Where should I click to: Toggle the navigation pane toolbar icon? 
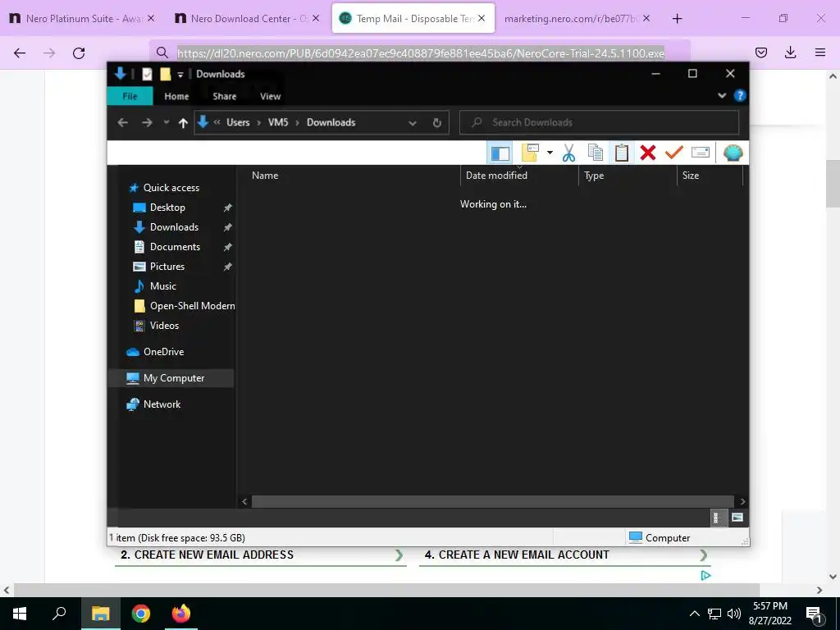tap(500, 153)
